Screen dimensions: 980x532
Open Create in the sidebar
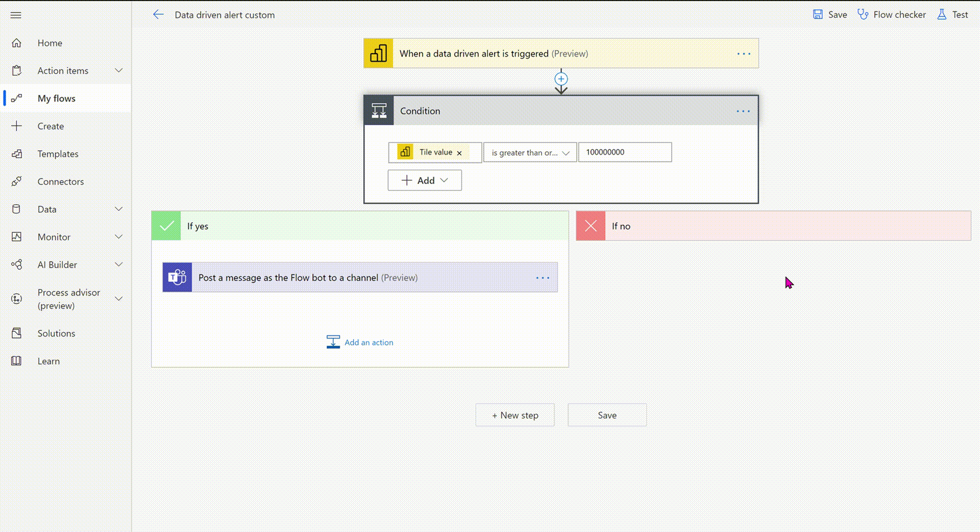(66, 126)
